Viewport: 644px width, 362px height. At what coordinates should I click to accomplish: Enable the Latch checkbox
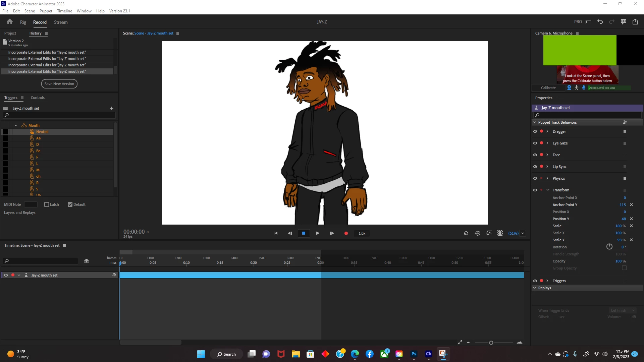pos(47,204)
